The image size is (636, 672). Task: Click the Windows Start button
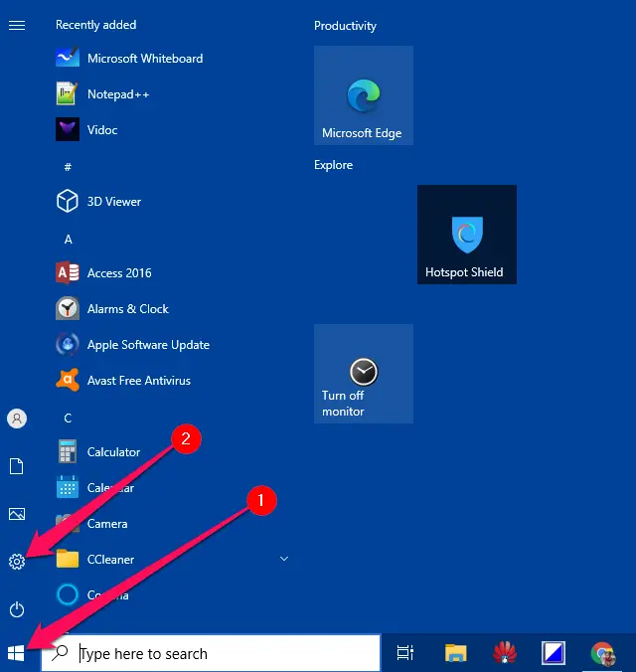tap(16, 653)
